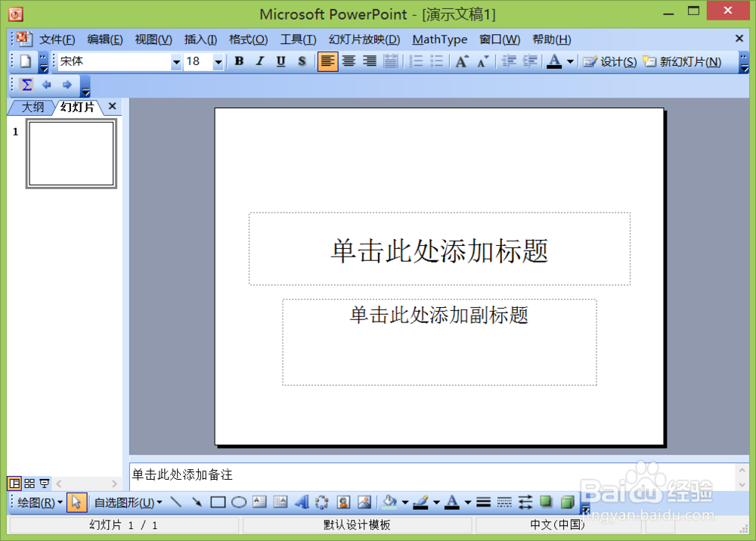Screen dimensions: 756x541
Task: Select the Line drawing tool
Action: (176, 502)
